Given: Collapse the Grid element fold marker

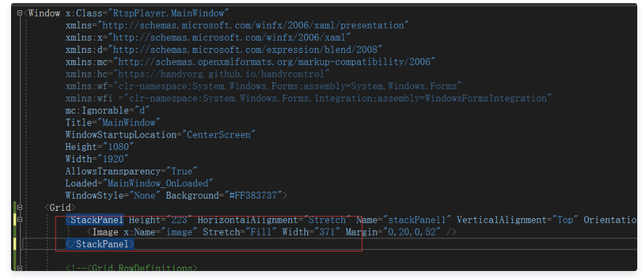Looking at the screenshot, I should tap(20, 208).
